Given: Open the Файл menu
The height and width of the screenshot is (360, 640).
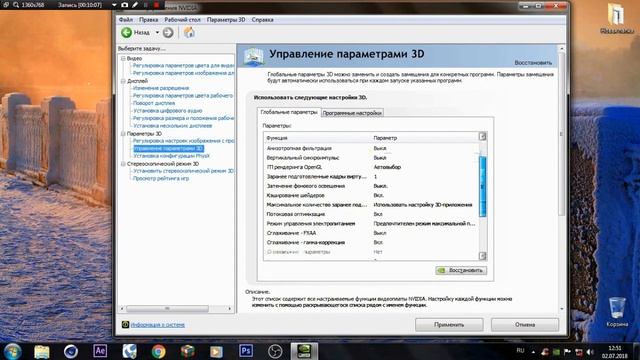Looking at the screenshot, I should [126, 20].
